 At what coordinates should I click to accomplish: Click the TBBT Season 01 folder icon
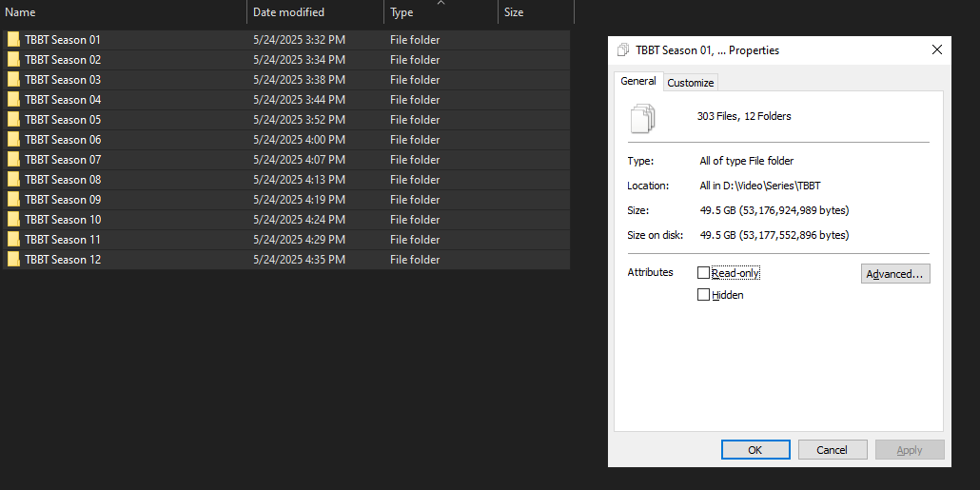click(13, 40)
